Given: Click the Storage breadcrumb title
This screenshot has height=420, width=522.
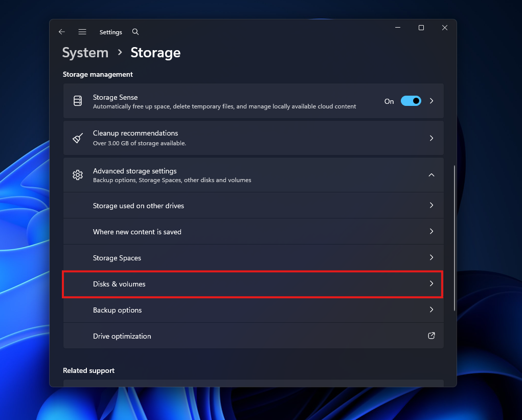Looking at the screenshot, I should [155, 52].
